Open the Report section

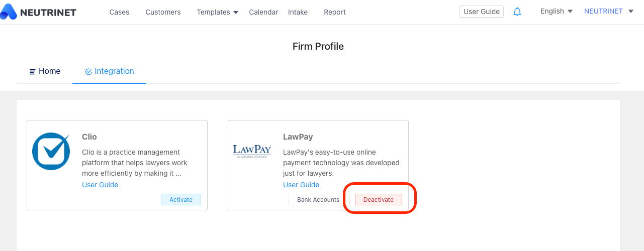pyautogui.click(x=335, y=12)
